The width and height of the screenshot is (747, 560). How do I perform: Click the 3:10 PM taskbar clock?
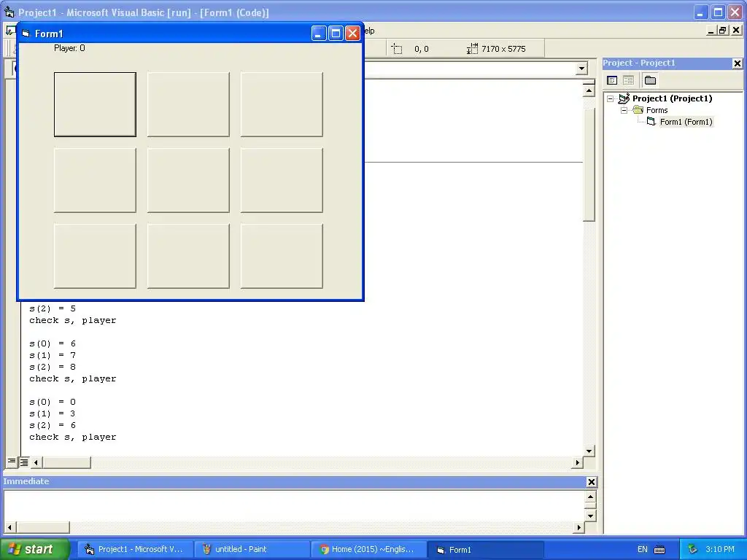pos(720,550)
